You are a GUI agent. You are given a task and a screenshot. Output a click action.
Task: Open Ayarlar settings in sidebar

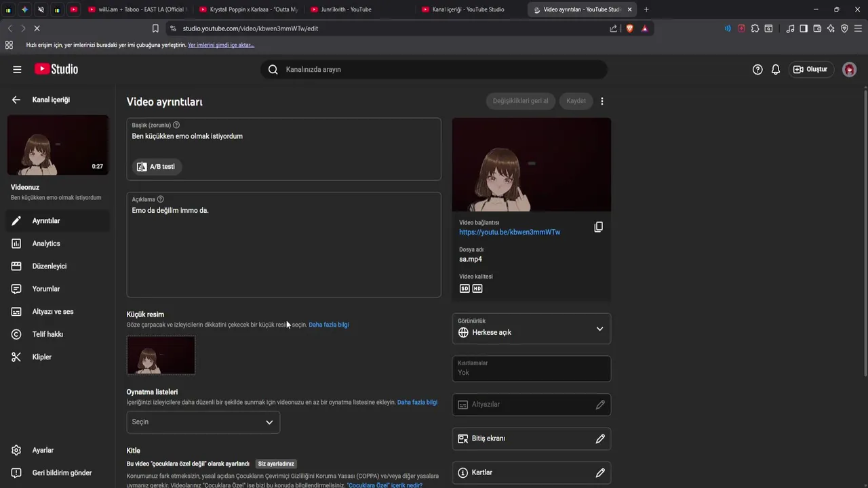[x=58, y=450]
